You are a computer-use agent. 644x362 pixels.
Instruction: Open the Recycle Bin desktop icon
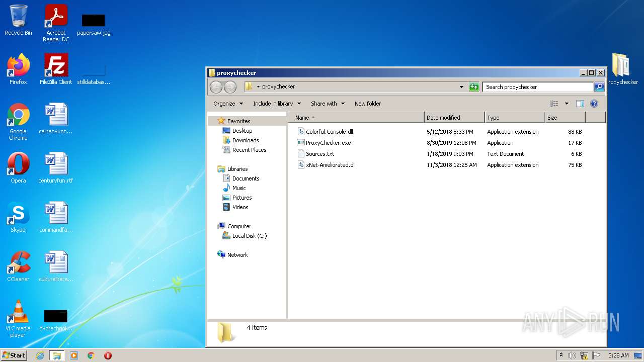coord(18,21)
